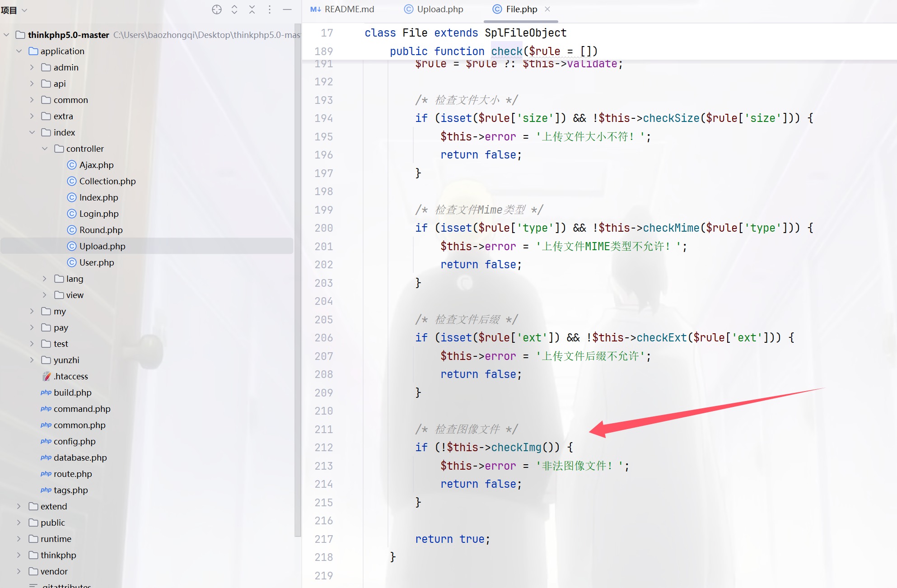Click the php icon next to build.php
The width and height of the screenshot is (897, 588).
click(x=46, y=392)
